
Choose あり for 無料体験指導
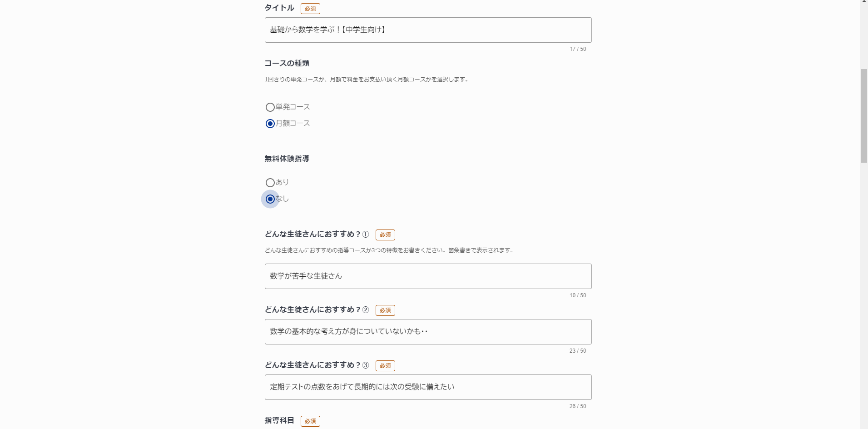270,183
